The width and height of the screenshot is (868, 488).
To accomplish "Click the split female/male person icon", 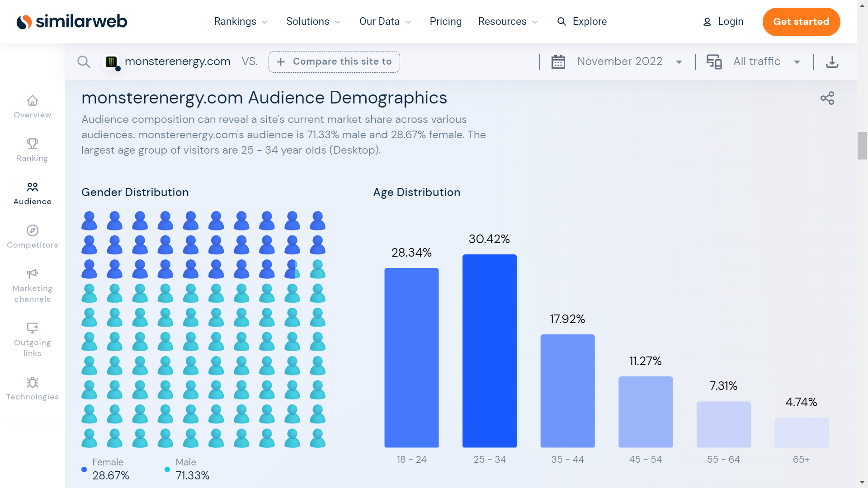I will [292, 269].
